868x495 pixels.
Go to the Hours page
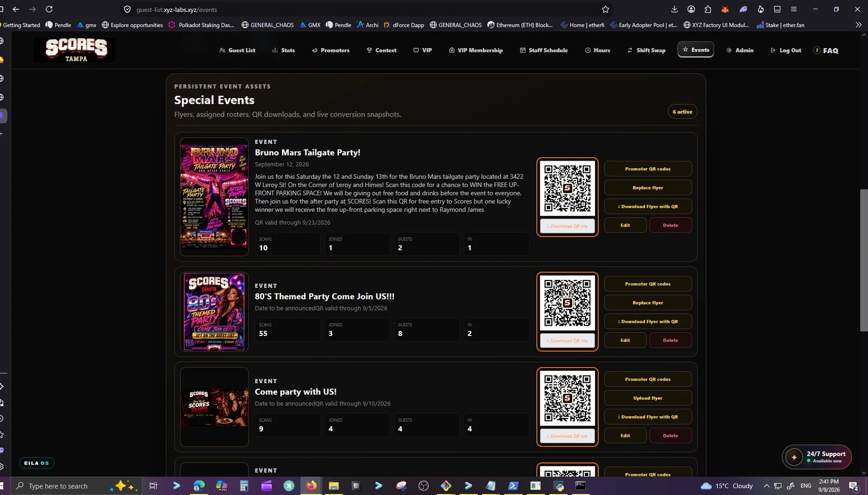pyautogui.click(x=597, y=50)
